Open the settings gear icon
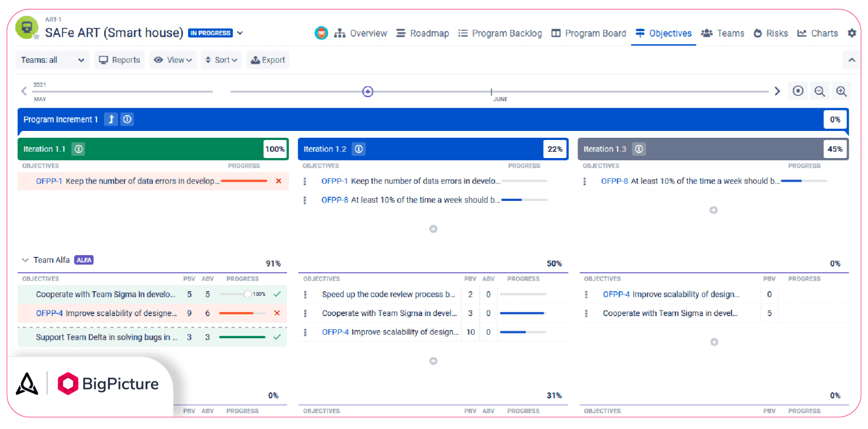Viewport: 868px width, 429px height. pyautogui.click(x=852, y=33)
